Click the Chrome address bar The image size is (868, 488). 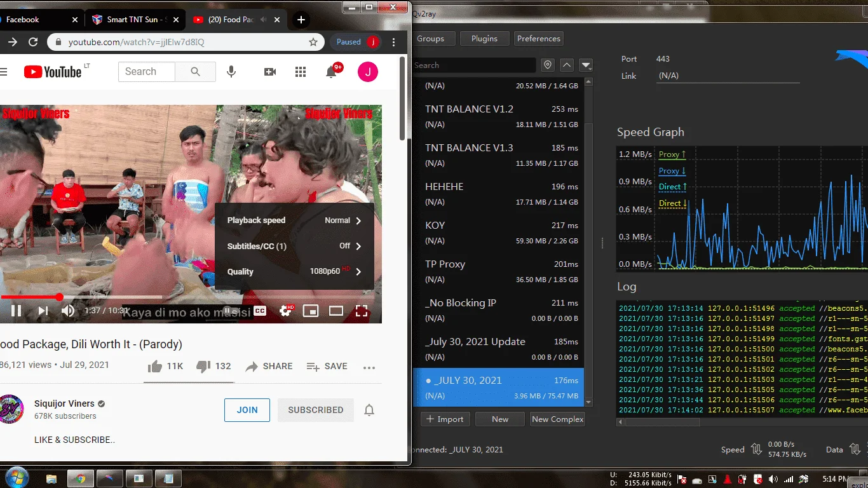184,42
